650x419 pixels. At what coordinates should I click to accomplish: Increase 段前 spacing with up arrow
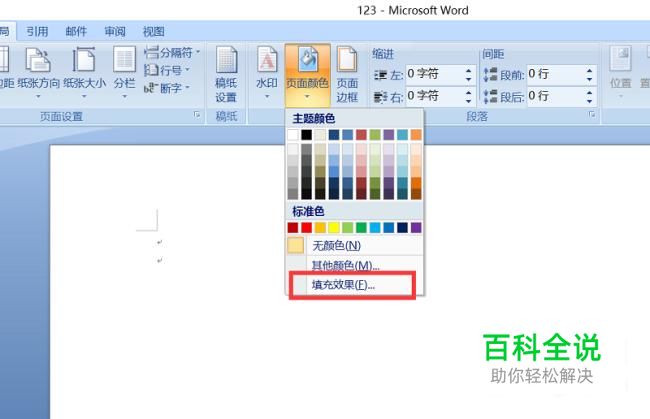589,70
